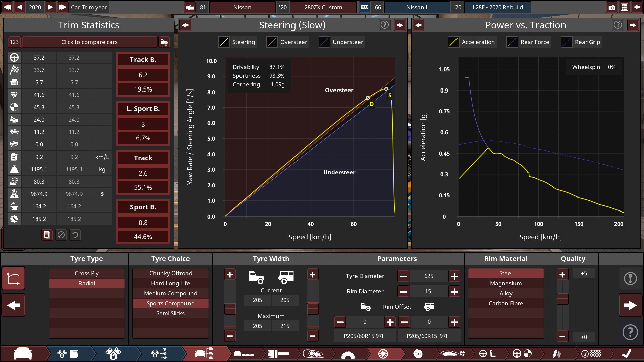The height and width of the screenshot is (362, 644).
Task: Click the headlights fixtures tab icon
Action: click(313, 354)
